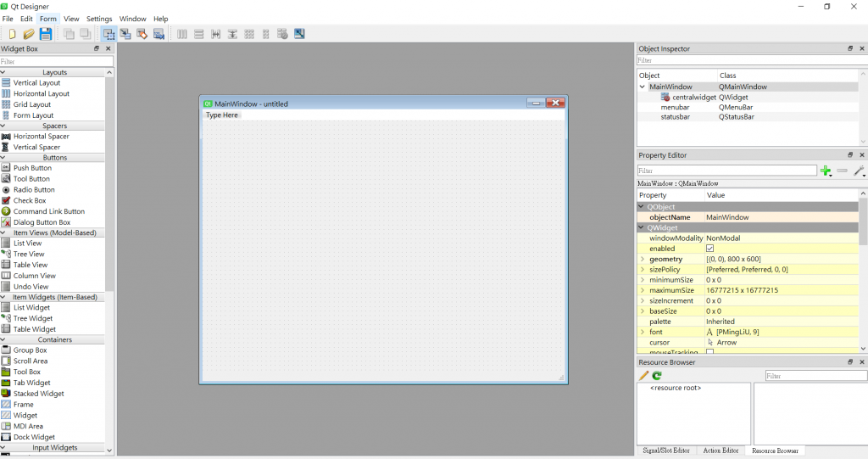
Task: Float the Widget Box panel
Action: (x=97, y=48)
